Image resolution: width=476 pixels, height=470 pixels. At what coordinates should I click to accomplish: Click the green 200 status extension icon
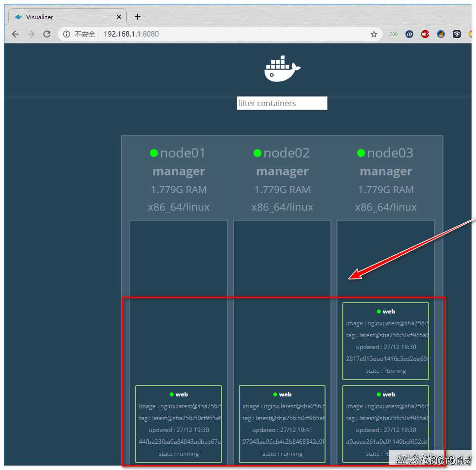(x=393, y=34)
